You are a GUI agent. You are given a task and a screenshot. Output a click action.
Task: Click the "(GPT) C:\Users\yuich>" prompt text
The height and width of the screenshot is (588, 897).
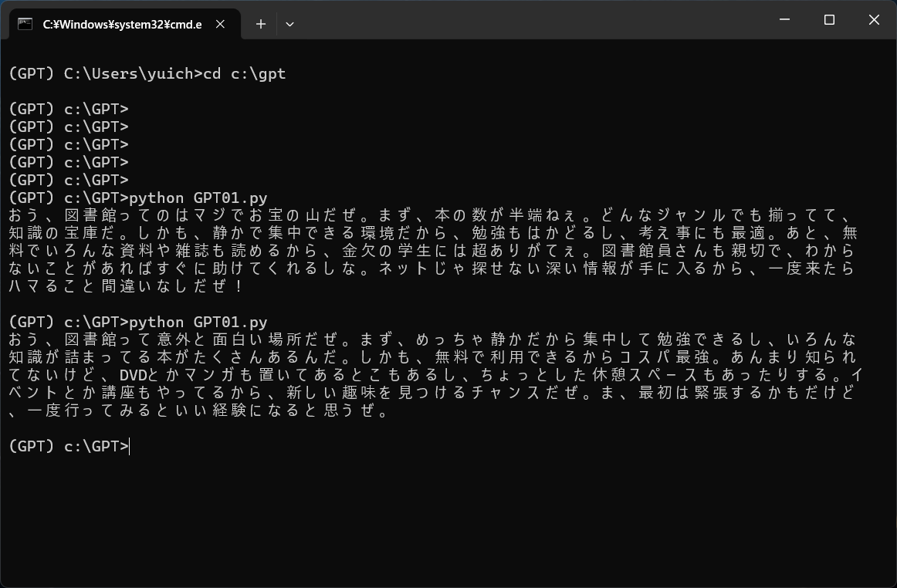105,74
